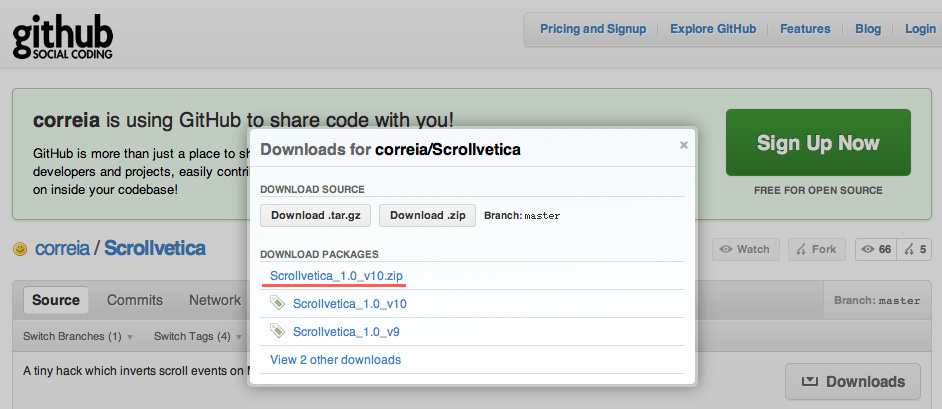
Task: Click the GitHub Social Coding logo
Action: click(62, 39)
